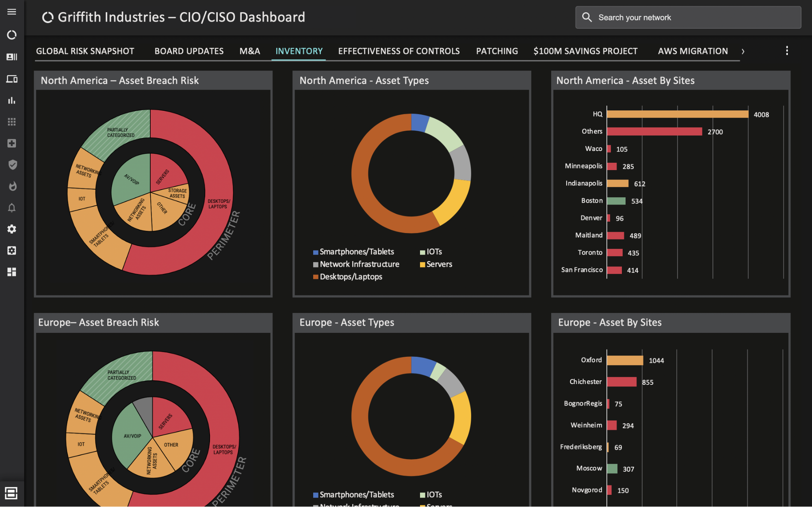Click the Others bar showing 2700

pyautogui.click(x=654, y=132)
